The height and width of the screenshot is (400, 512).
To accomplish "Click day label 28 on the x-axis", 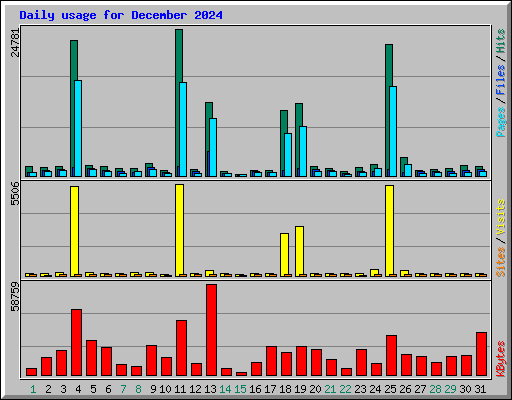I will 435,389.
